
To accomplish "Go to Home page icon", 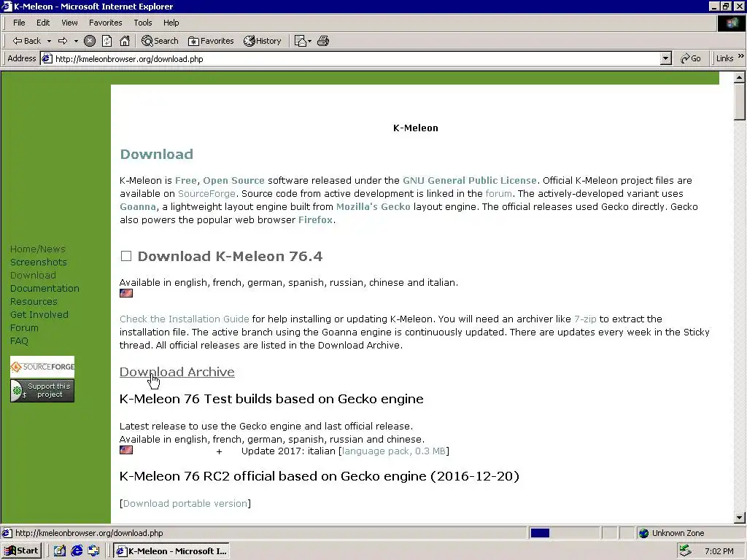I will tap(124, 41).
